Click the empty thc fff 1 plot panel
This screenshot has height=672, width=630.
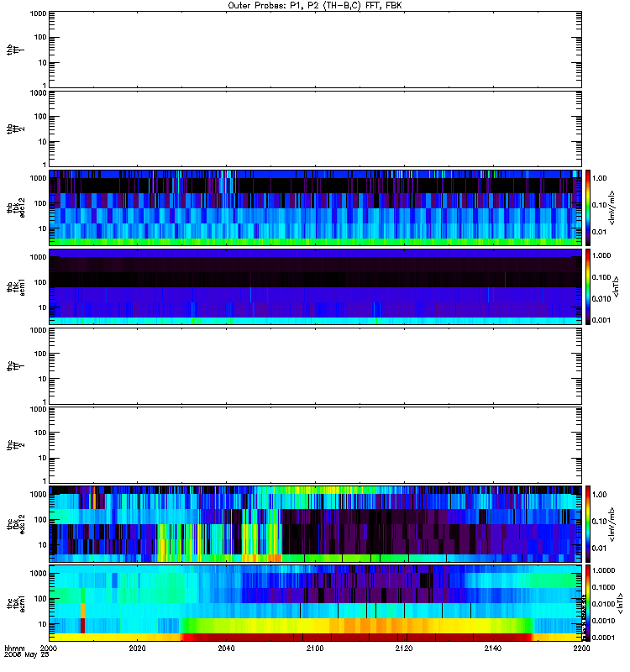coord(315,366)
